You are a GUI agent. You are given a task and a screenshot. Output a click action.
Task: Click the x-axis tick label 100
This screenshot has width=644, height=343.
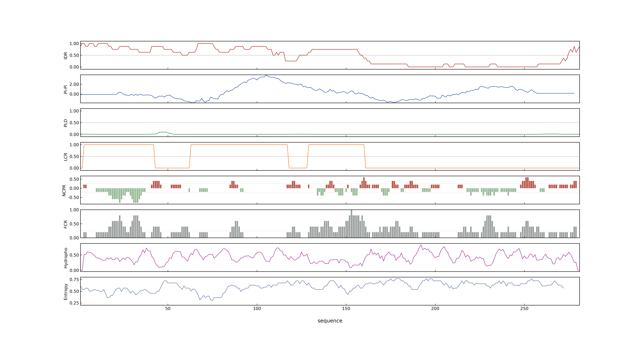pos(257,308)
